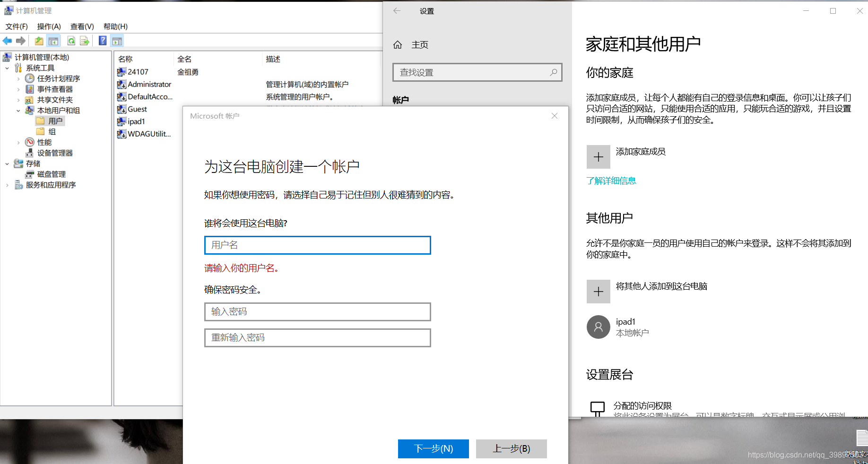868x464 pixels.
Task: Click the ipad1 account avatar in Settings
Action: (599, 327)
